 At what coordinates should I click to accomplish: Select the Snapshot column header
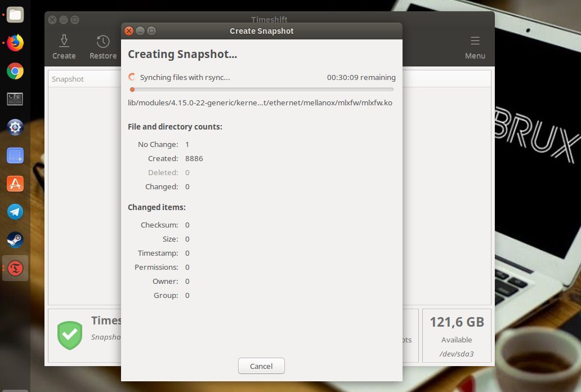68,79
